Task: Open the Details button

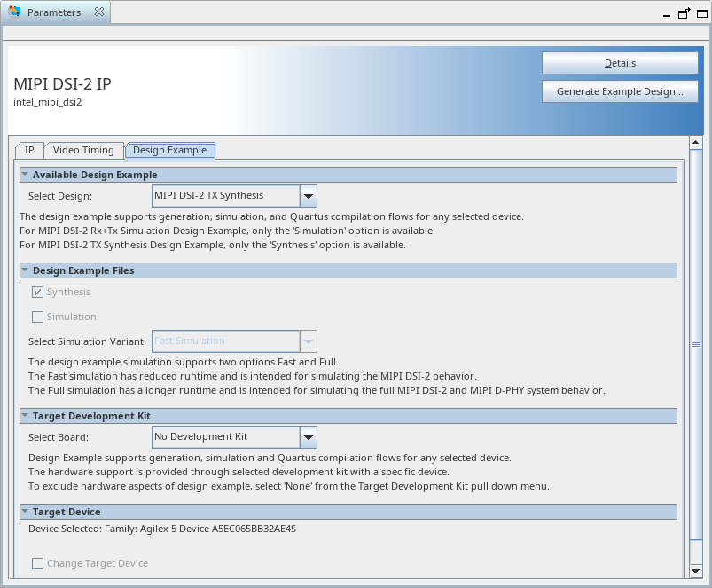Action: (x=620, y=63)
